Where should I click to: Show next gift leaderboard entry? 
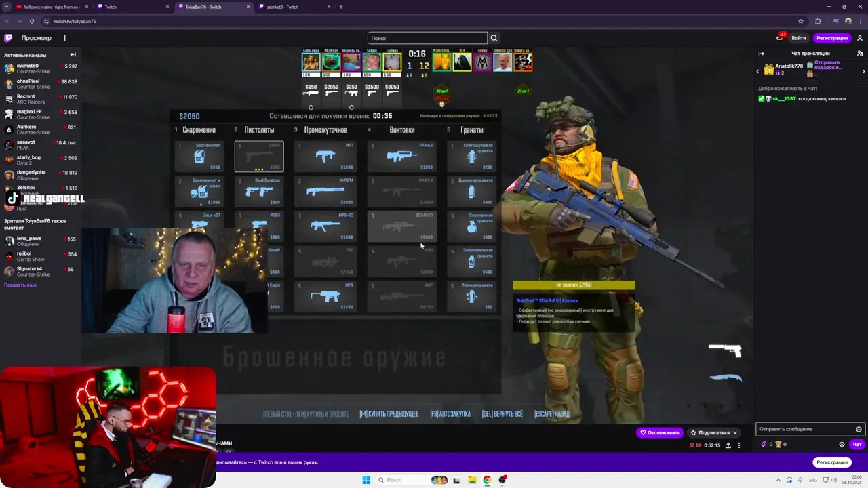pyautogui.click(x=863, y=70)
